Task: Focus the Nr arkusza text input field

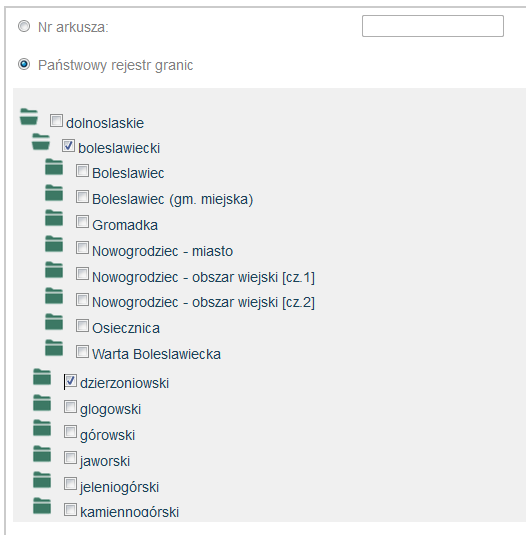Action: [433, 26]
